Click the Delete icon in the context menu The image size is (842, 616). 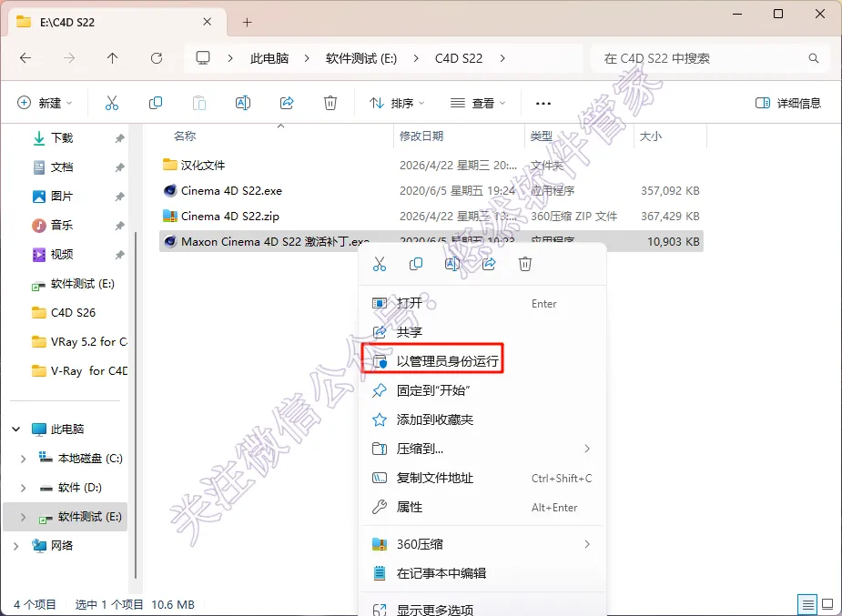(525, 264)
